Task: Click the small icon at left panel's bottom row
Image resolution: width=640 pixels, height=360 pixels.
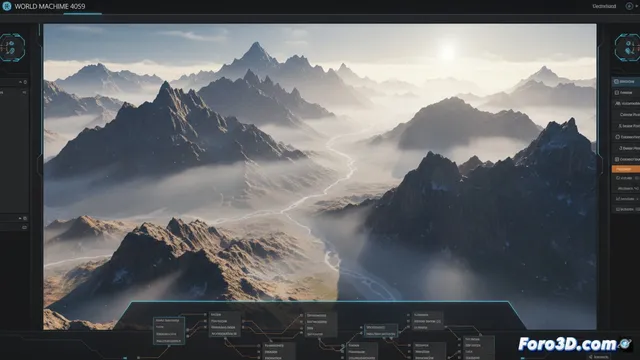Action: (x=24, y=227)
